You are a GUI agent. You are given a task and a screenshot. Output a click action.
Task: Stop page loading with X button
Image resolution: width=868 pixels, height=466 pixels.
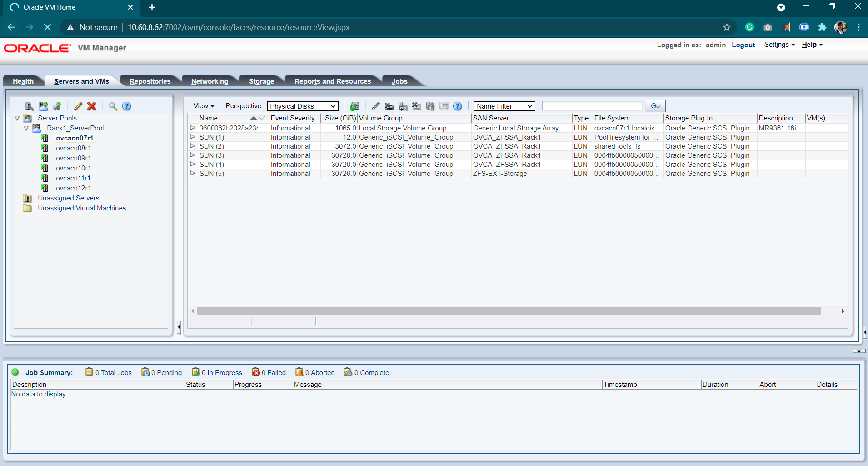click(47, 27)
